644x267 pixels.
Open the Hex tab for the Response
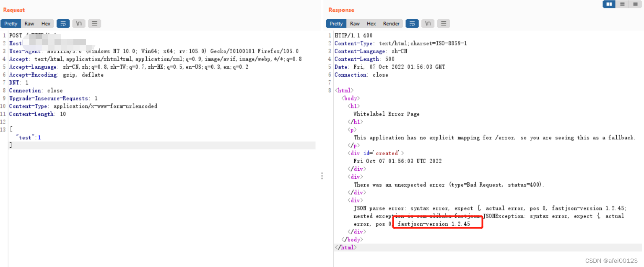371,23
